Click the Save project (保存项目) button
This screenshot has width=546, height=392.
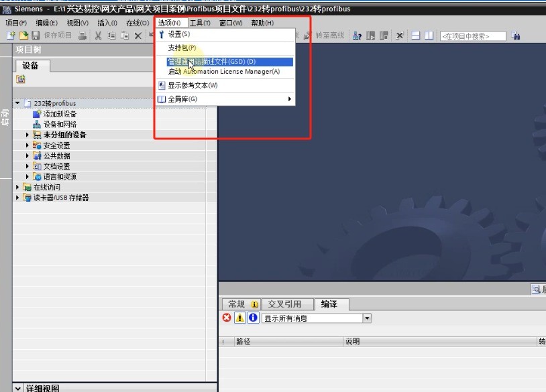click(x=52, y=35)
